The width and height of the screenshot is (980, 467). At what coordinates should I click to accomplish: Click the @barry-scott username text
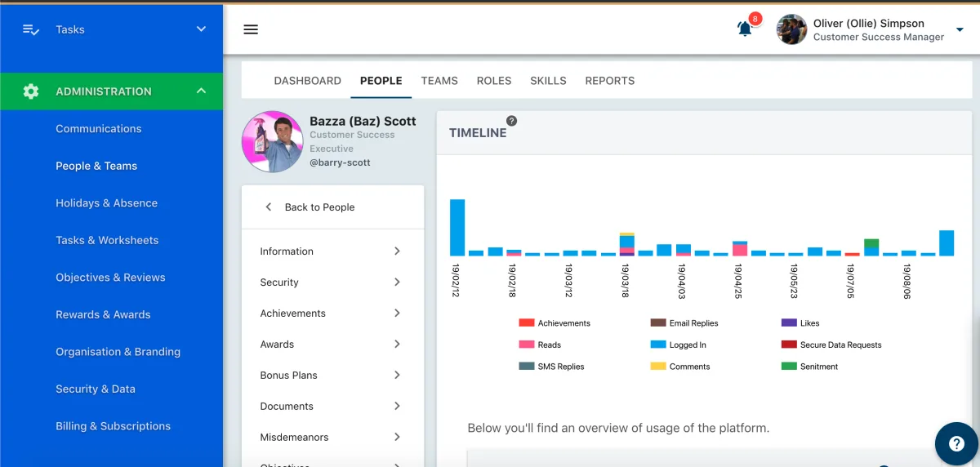click(x=340, y=162)
